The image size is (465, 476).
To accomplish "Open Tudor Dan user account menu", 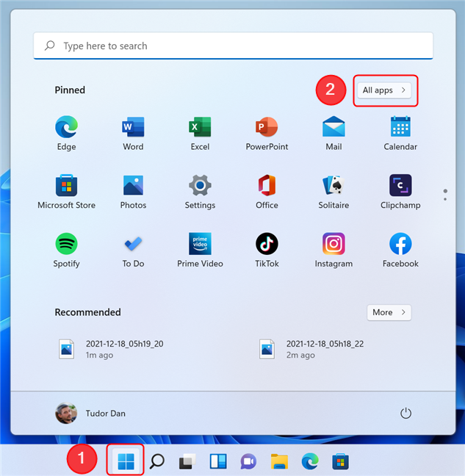I will 90,413.
